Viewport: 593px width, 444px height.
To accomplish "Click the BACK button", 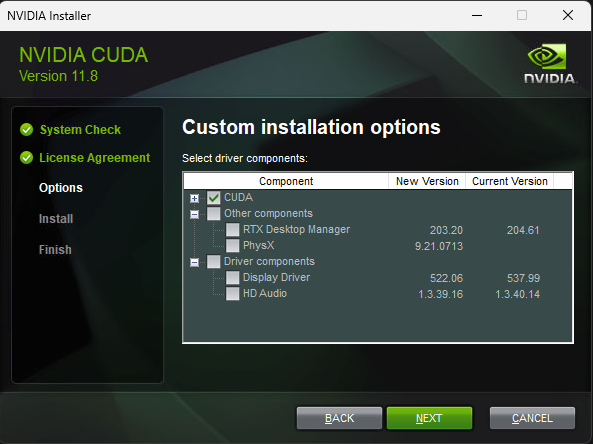I will (x=339, y=418).
